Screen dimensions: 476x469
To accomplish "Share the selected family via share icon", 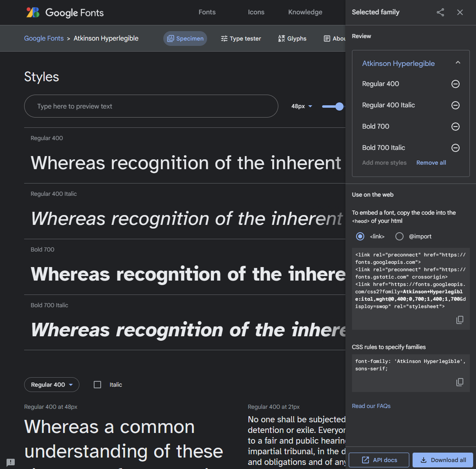I will click(x=440, y=12).
